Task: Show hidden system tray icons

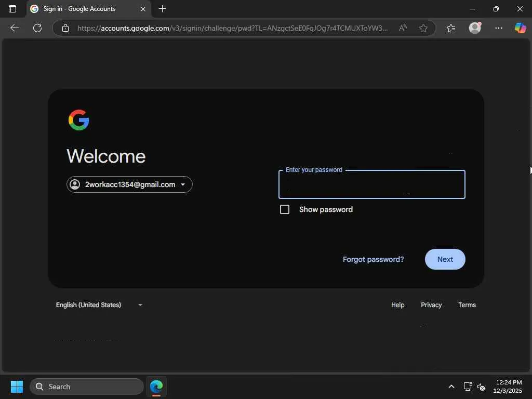Action: click(x=451, y=387)
